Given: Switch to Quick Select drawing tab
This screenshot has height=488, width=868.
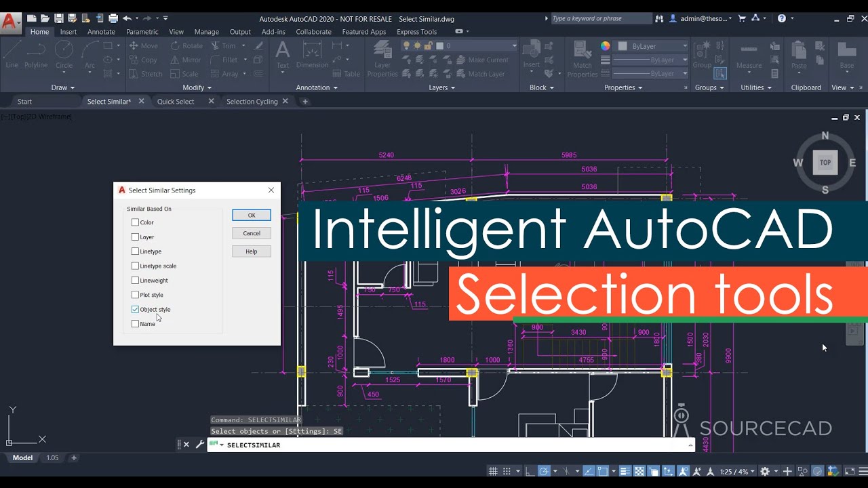Looking at the screenshot, I should click(x=176, y=102).
